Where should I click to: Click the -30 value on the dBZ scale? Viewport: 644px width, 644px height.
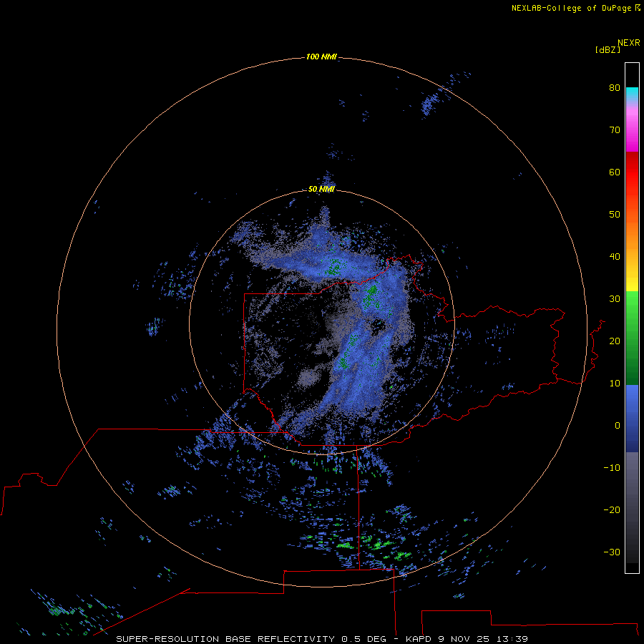coord(612,552)
